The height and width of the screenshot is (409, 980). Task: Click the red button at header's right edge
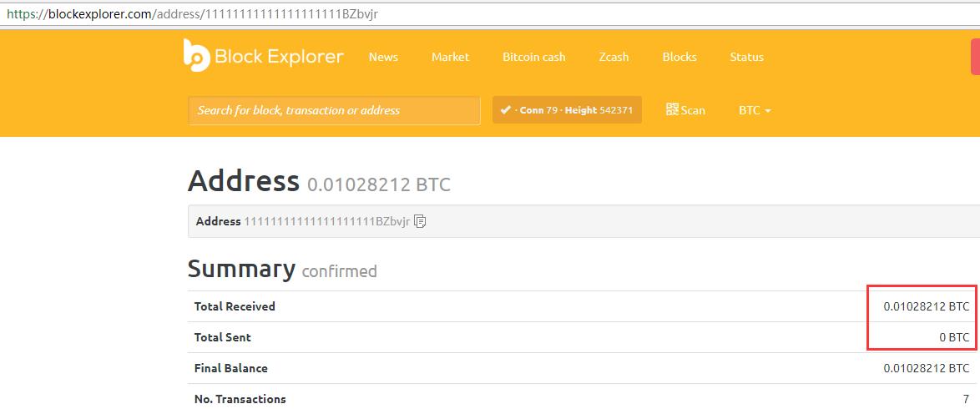tap(975, 57)
